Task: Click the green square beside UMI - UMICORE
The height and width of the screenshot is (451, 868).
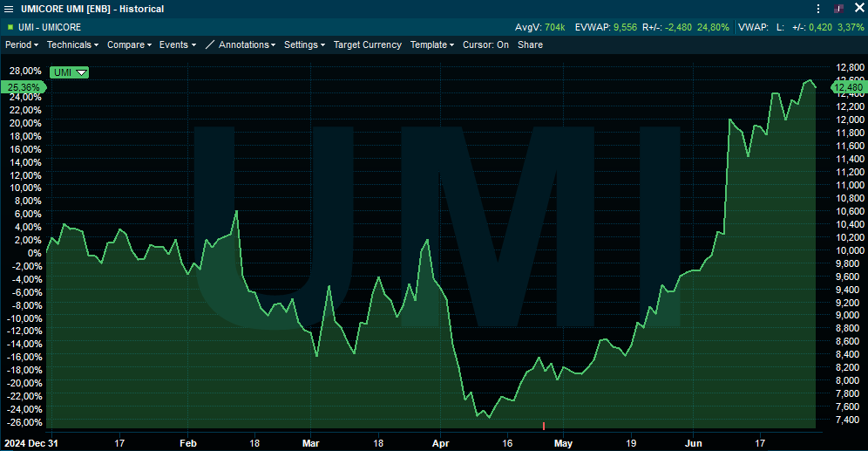Action: pyautogui.click(x=10, y=27)
